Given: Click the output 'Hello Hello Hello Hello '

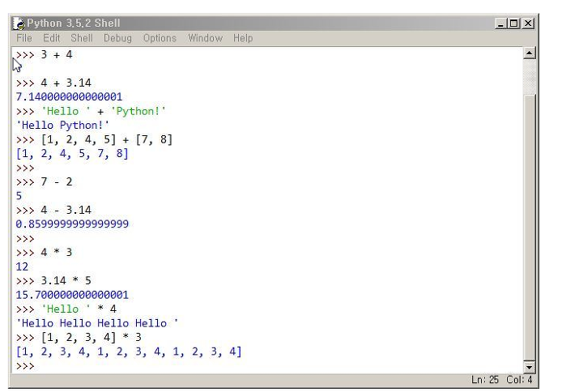Looking at the screenshot, I should 97,323.
